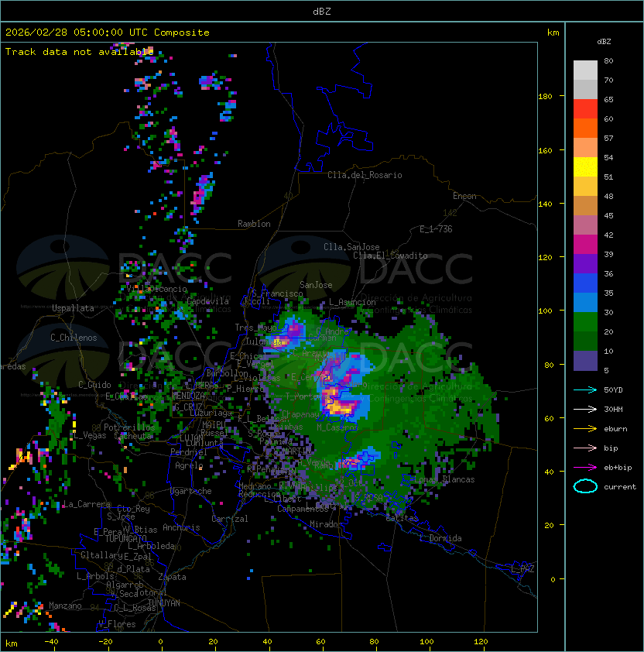Click the 'eb+bip' legend label
Screen dimensions: 644x652
pyautogui.click(x=618, y=468)
